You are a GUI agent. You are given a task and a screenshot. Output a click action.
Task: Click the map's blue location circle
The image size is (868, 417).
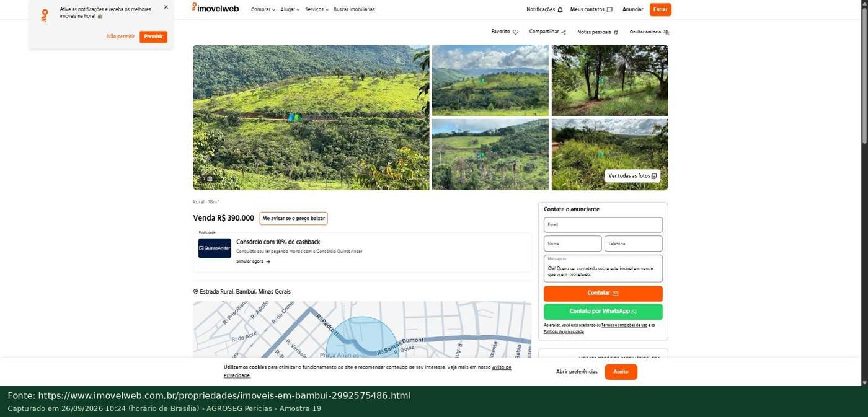tap(362, 338)
